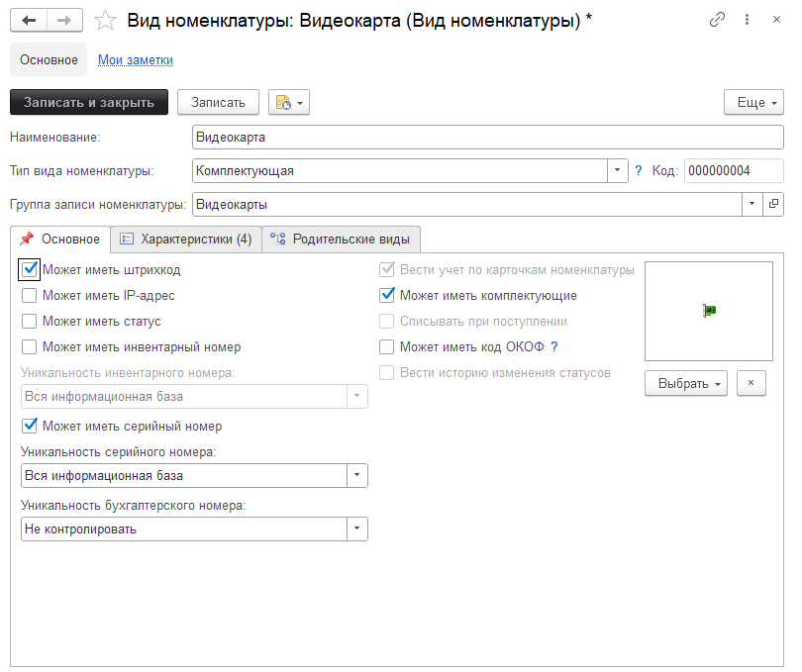Click the forward navigation arrow
This screenshot has height=672, width=802.
pyautogui.click(x=63, y=21)
